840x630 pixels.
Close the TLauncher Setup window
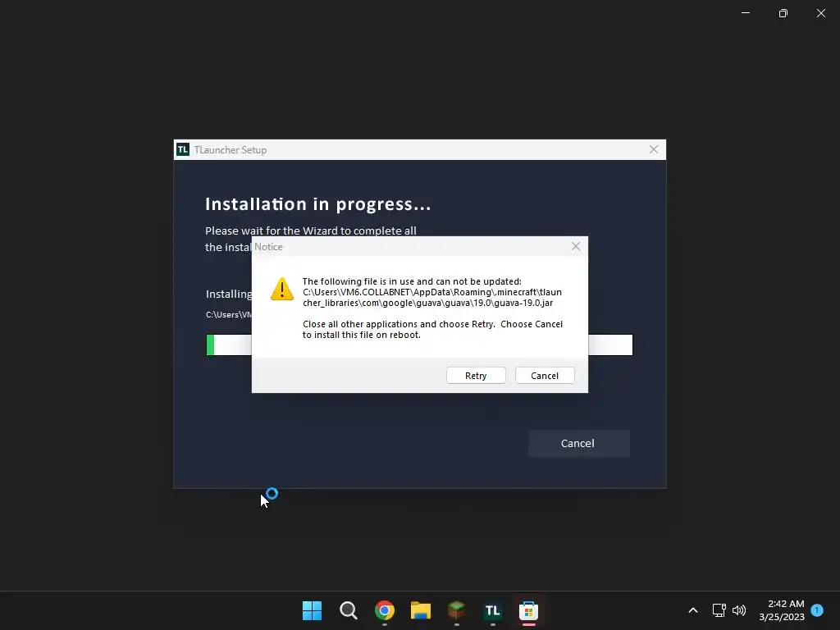pyautogui.click(x=654, y=149)
